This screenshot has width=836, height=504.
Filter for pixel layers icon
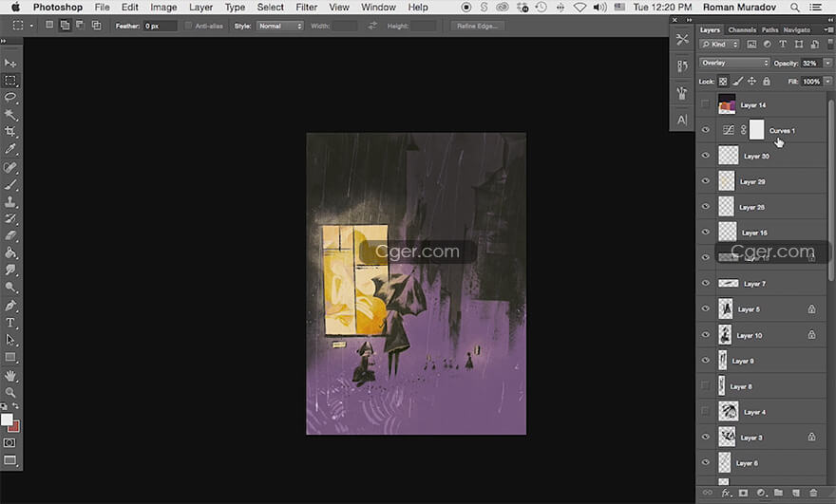[751, 45]
